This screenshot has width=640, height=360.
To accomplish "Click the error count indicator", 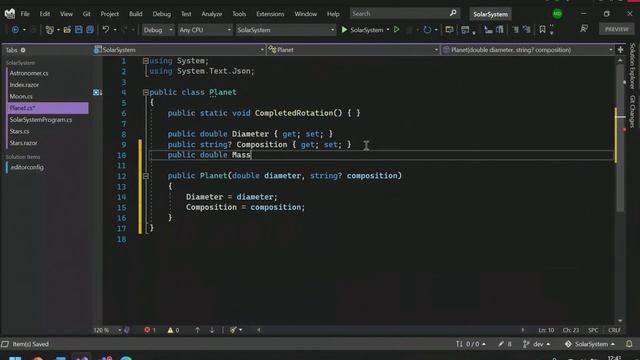I will click(150, 330).
